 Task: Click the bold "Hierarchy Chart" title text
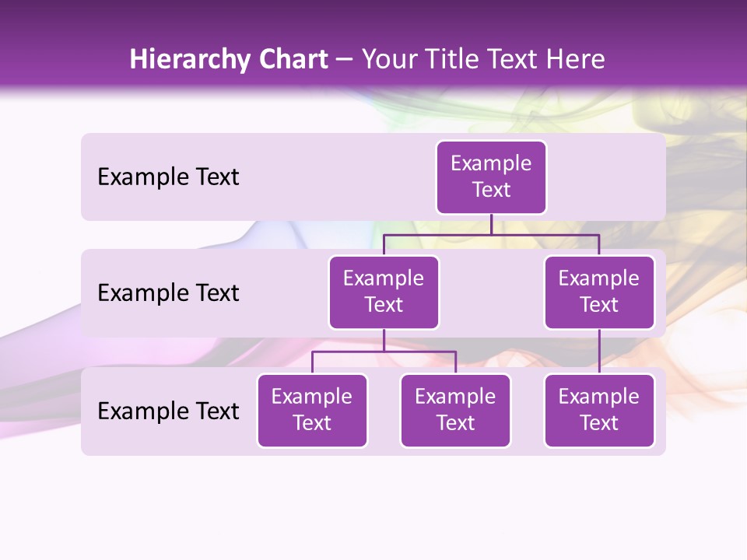[229, 59]
